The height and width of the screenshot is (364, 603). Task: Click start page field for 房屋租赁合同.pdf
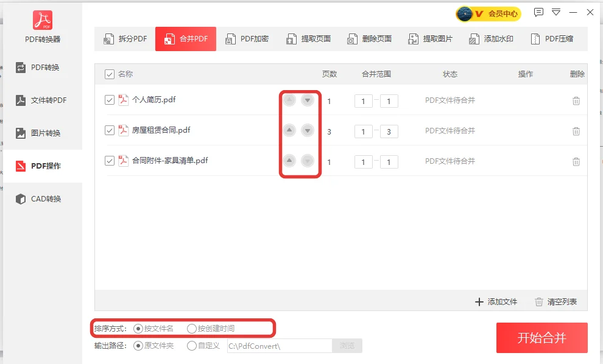click(x=364, y=131)
